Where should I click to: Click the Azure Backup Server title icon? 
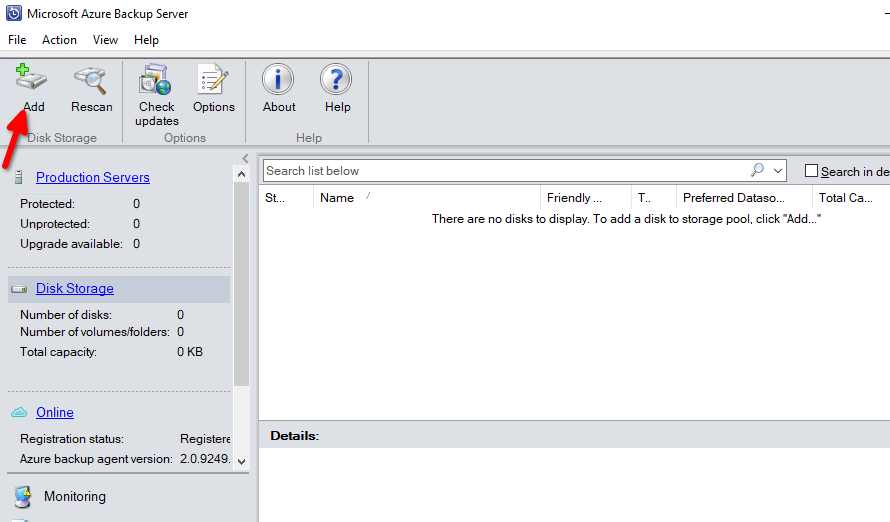pos(14,13)
